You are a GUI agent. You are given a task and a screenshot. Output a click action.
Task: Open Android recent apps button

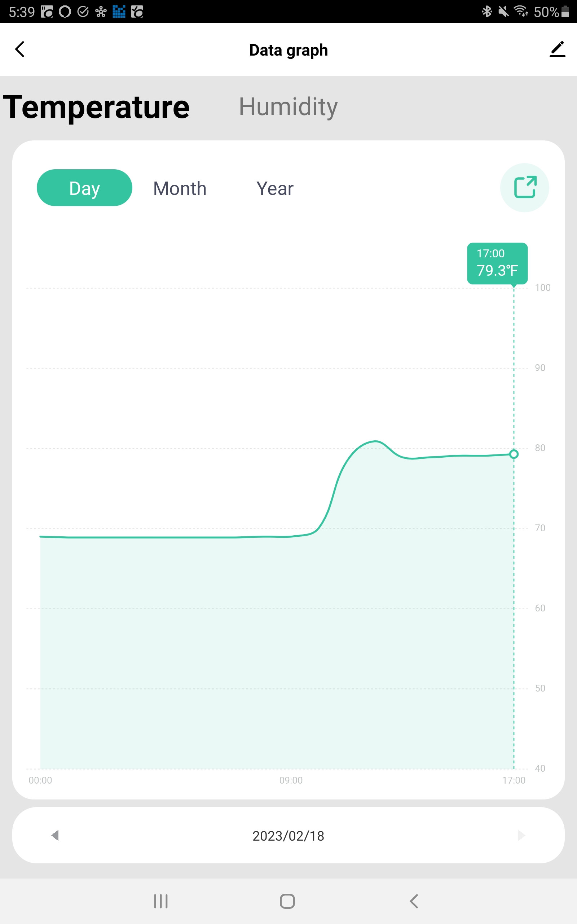pos(161,901)
